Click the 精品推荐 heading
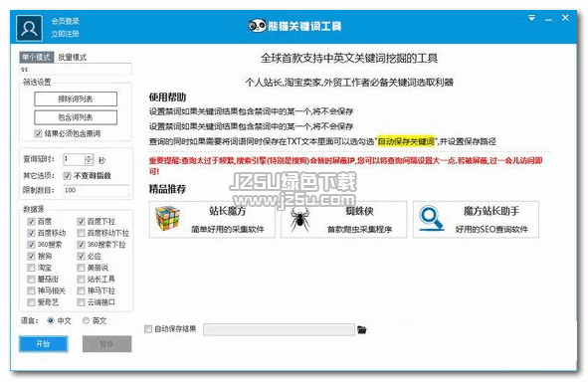 click(x=167, y=189)
